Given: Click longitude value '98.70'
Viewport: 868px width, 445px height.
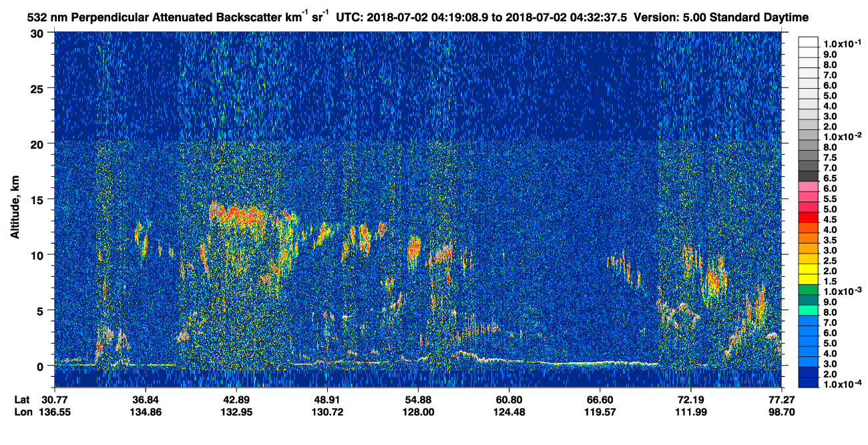Looking at the screenshot, I should [x=781, y=412].
